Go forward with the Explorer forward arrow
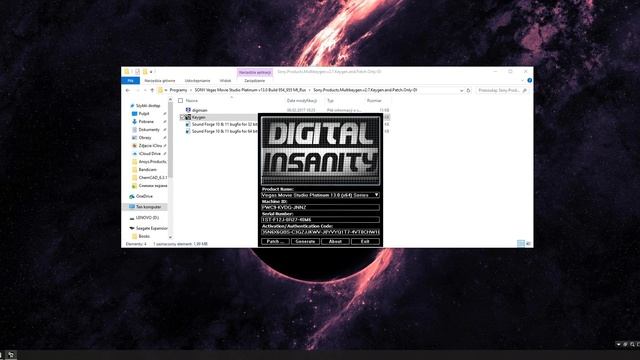The width and height of the screenshot is (640, 360). click(x=138, y=90)
